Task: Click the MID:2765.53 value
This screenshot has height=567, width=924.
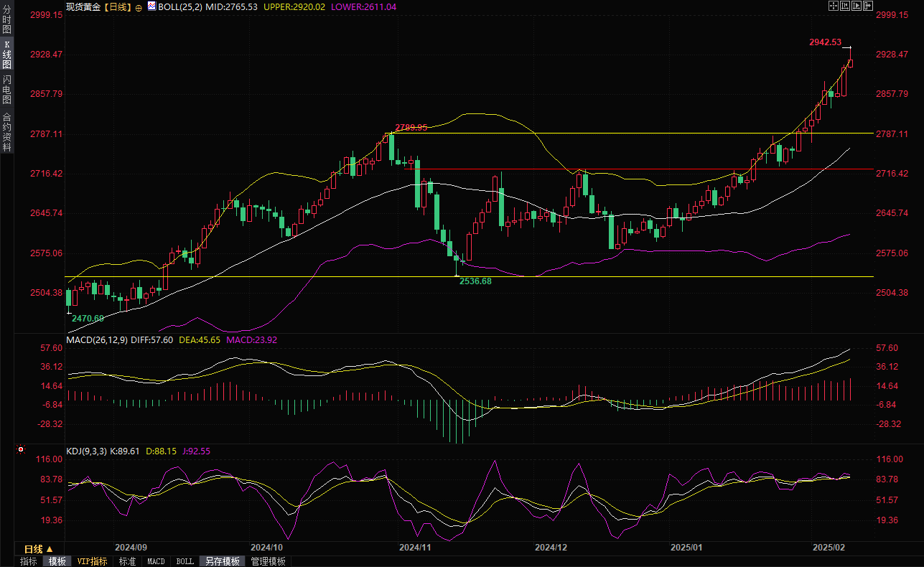Action: point(231,7)
